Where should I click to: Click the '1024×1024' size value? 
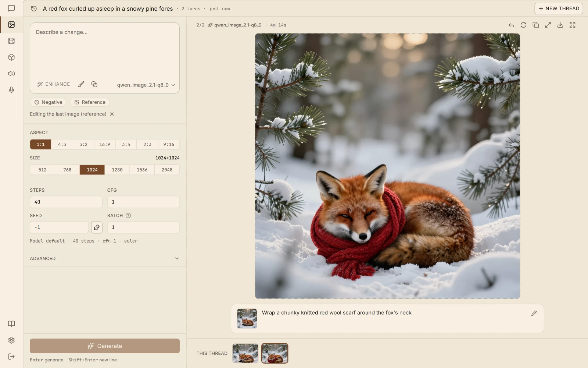pos(168,158)
